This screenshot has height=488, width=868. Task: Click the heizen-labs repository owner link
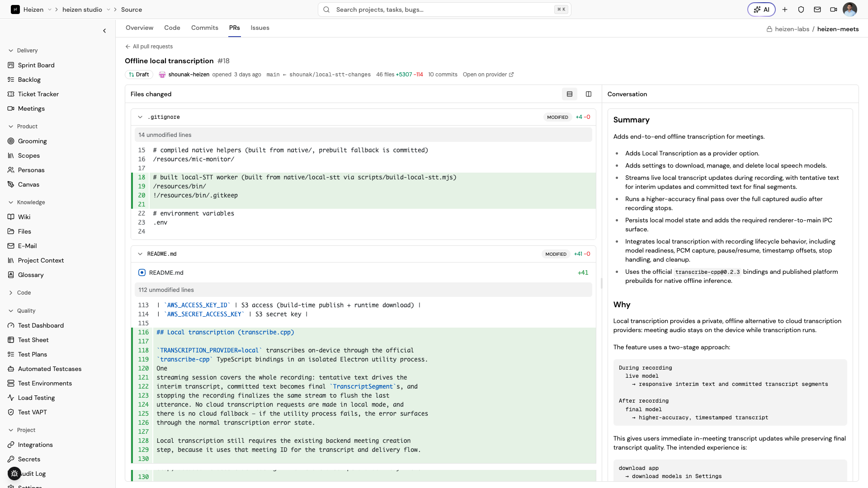pyautogui.click(x=792, y=29)
